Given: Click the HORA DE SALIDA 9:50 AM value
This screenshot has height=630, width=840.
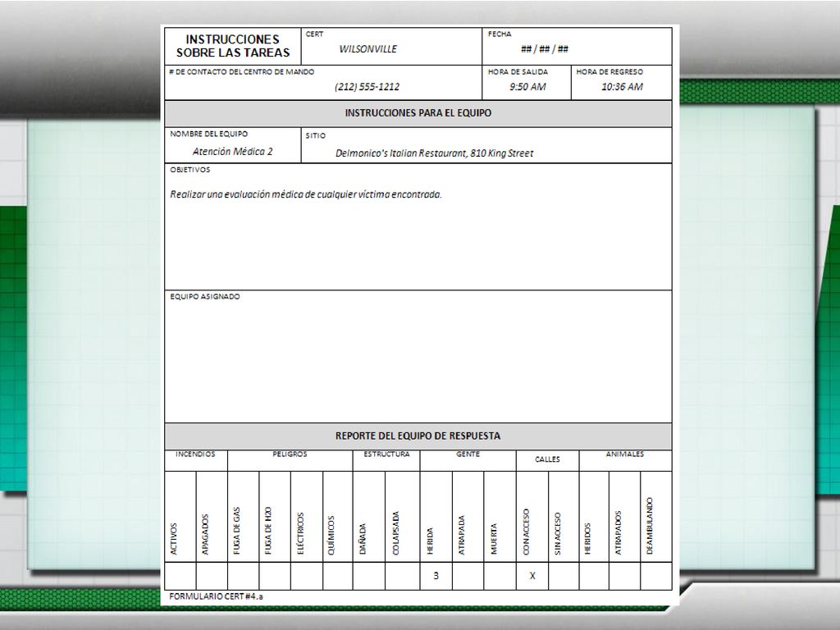Looking at the screenshot, I should pos(527,86).
